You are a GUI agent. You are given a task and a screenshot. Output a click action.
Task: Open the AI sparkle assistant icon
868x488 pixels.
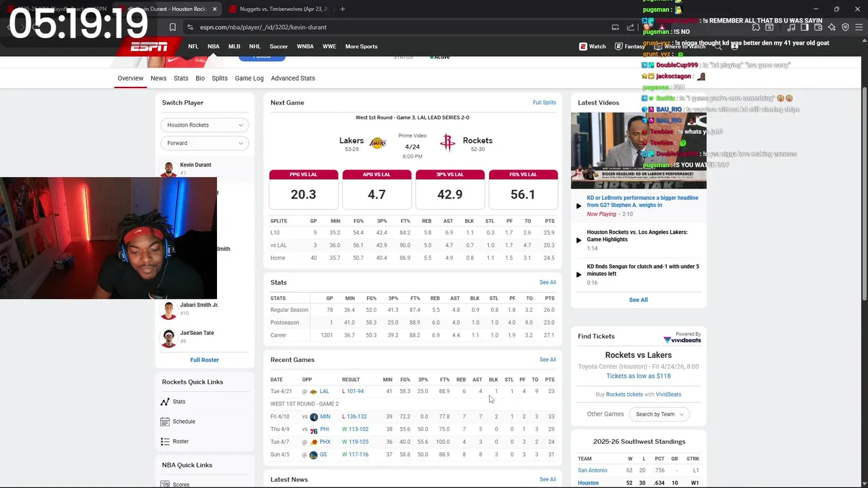(831, 27)
